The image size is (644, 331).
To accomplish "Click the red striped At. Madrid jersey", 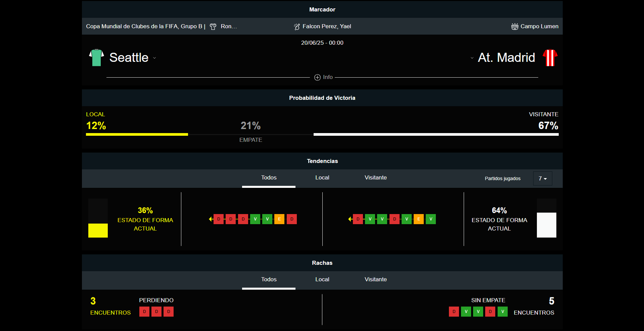I will (x=550, y=57).
